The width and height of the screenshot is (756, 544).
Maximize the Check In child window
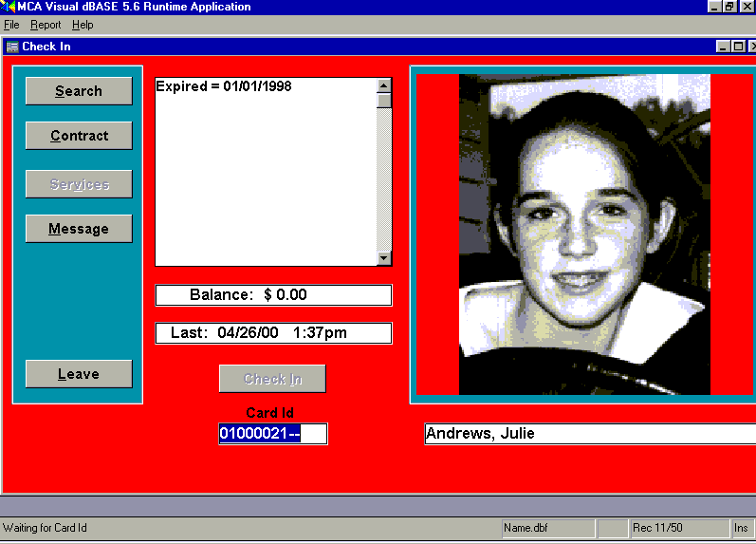[738, 47]
